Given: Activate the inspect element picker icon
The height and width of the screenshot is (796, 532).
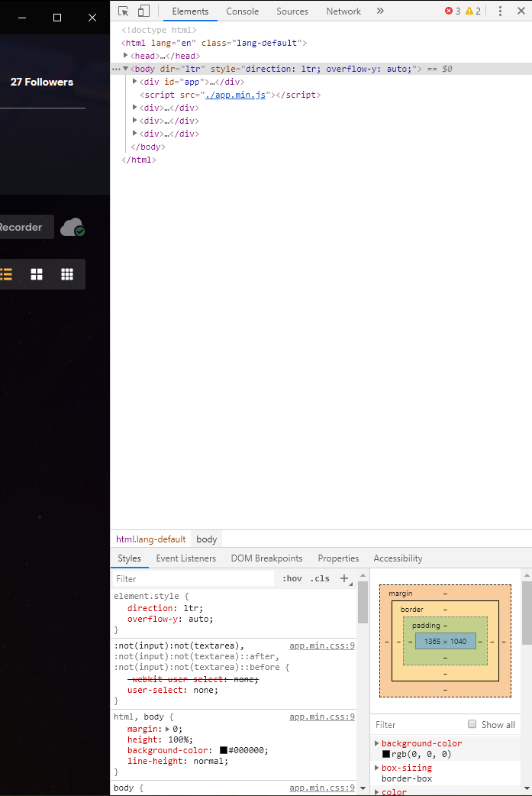Looking at the screenshot, I should coord(123,11).
